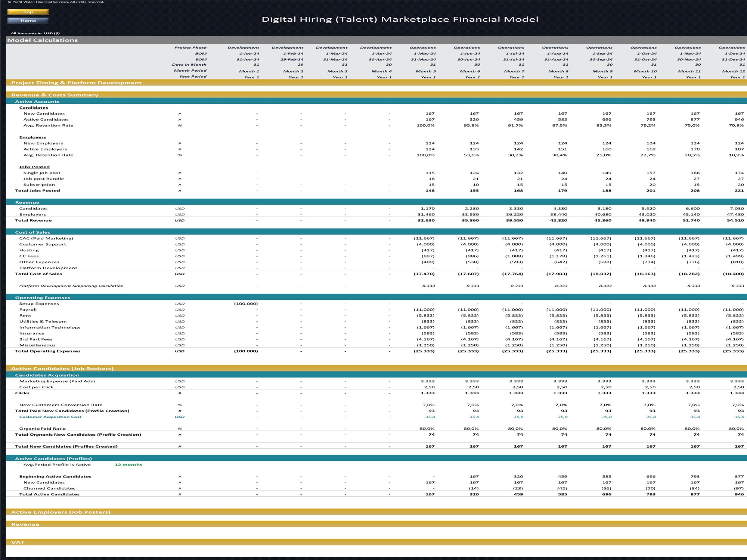Click the Information Technology row label
This screenshot has height=560, width=747.
[x=50, y=327]
